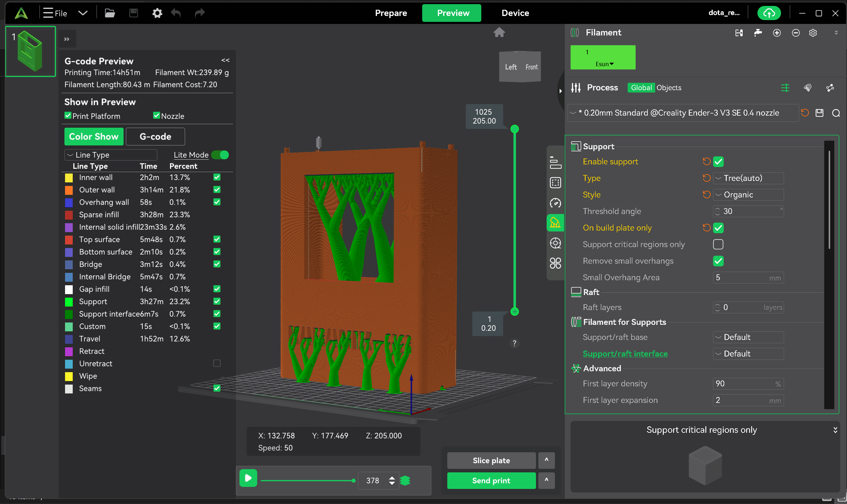Reset the process preset with orange arrow

coord(804,113)
